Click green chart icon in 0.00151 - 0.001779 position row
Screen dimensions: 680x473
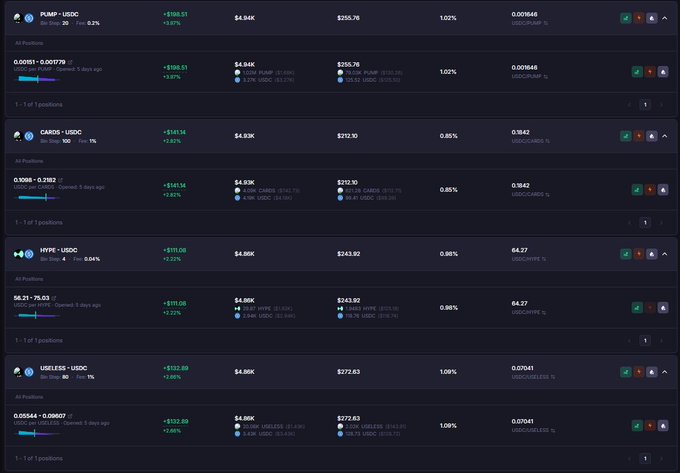tap(637, 72)
